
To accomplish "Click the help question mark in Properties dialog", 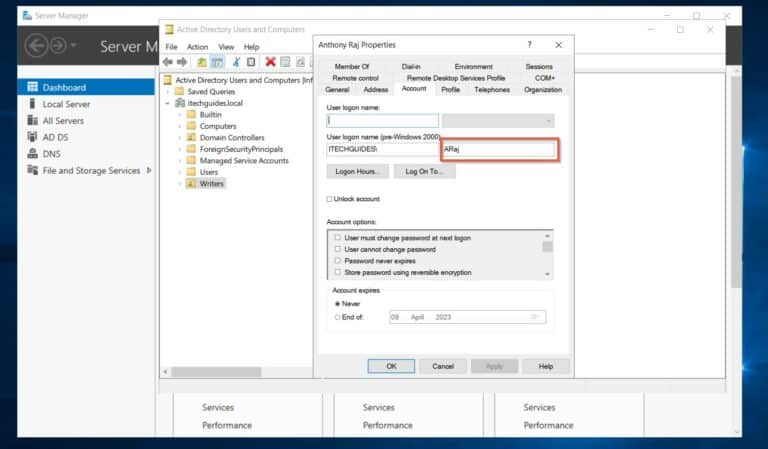I will click(529, 45).
